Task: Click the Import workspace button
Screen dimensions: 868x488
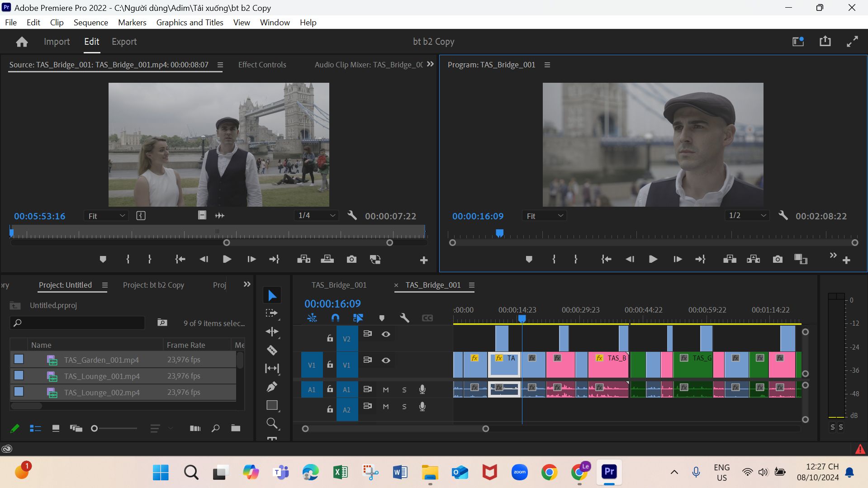Action: 57,42
